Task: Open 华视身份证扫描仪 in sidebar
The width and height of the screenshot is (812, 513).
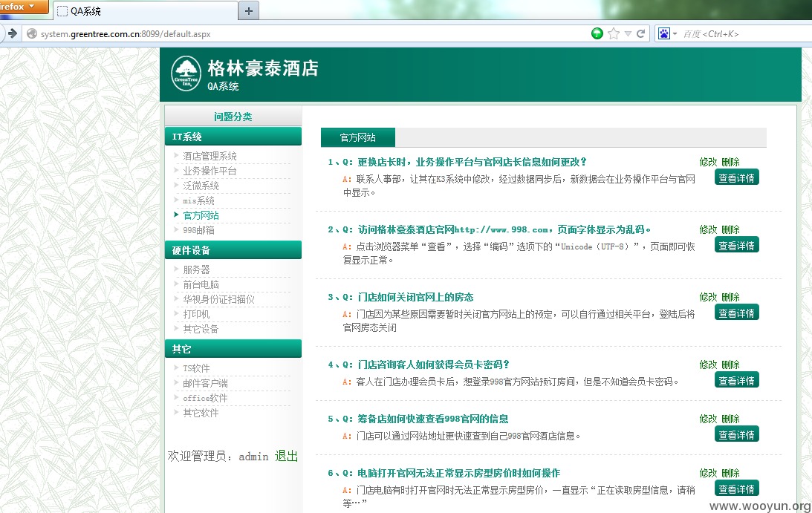Action: 218,299
